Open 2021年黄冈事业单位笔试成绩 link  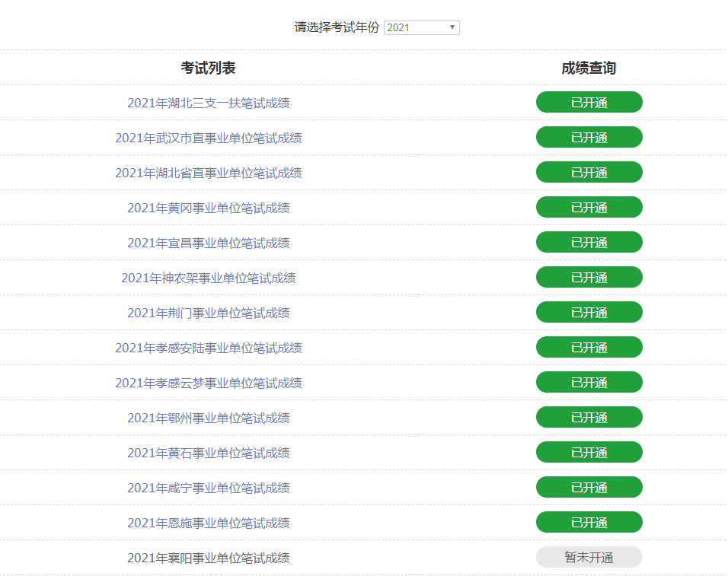point(208,208)
